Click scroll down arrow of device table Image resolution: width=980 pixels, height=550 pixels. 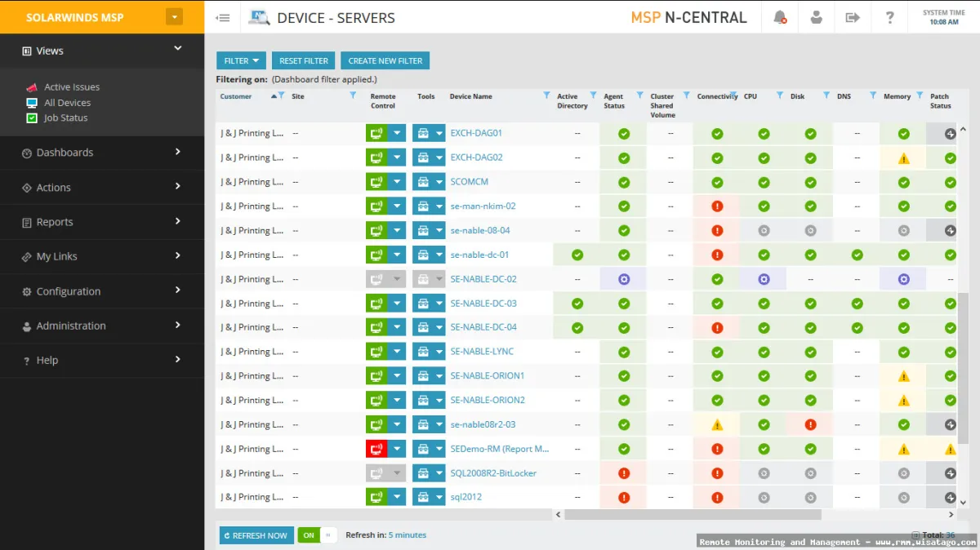(963, 503)
